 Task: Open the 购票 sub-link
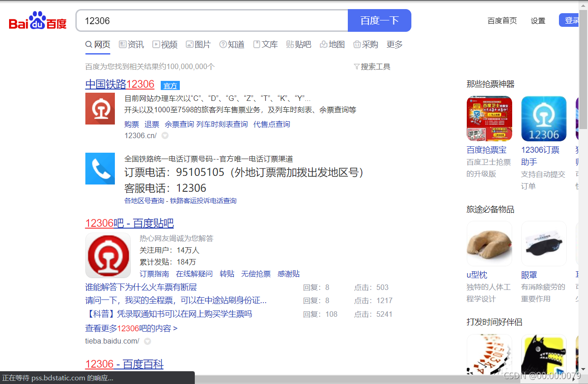pos(132,124)
